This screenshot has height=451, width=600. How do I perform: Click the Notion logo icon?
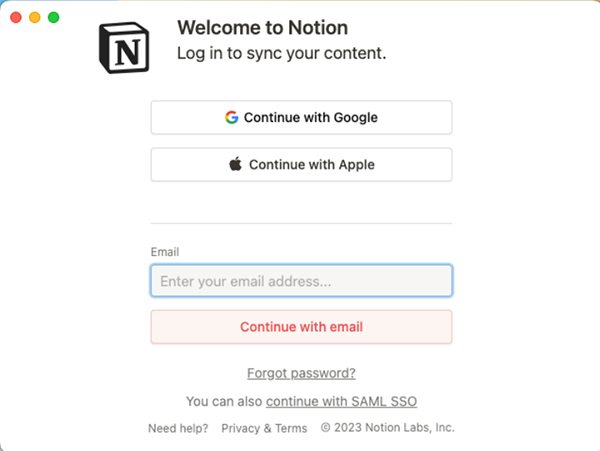(122, 46)
